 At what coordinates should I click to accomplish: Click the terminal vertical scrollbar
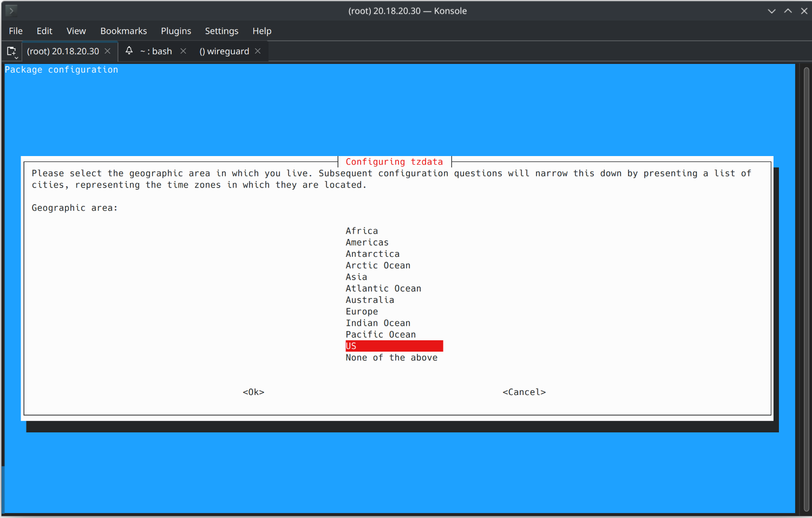point(806,287)
